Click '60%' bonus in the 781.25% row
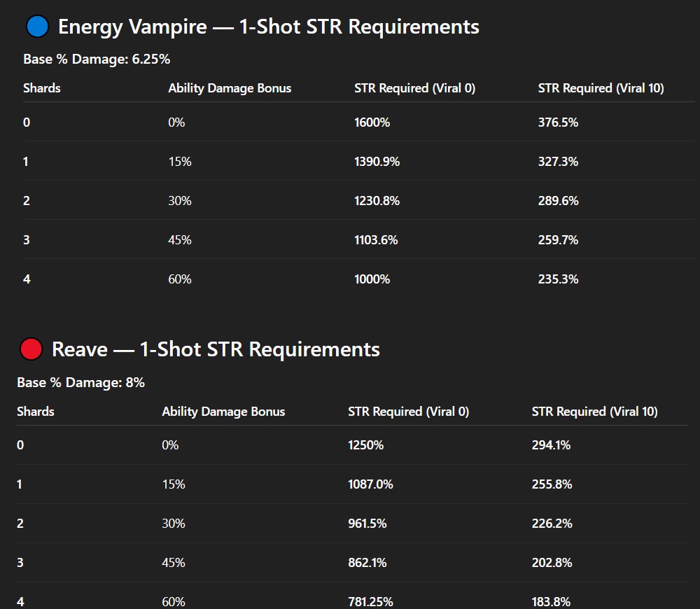 (x=174, y=602)
